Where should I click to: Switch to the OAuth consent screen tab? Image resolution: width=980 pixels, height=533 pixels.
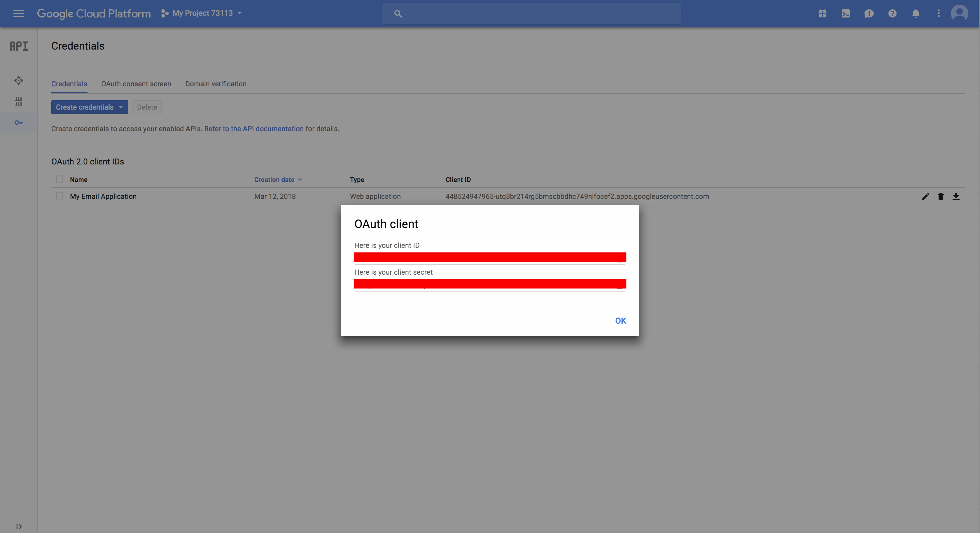coord(136,84)
